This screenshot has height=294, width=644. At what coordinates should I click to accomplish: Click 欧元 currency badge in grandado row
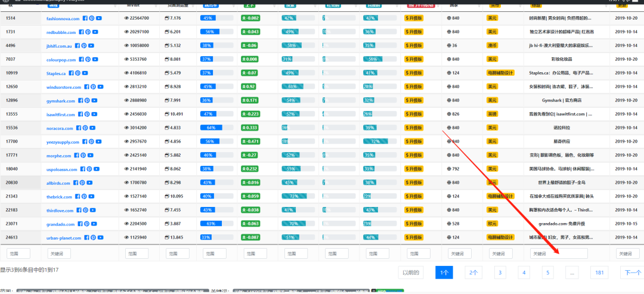pos(491,224)
